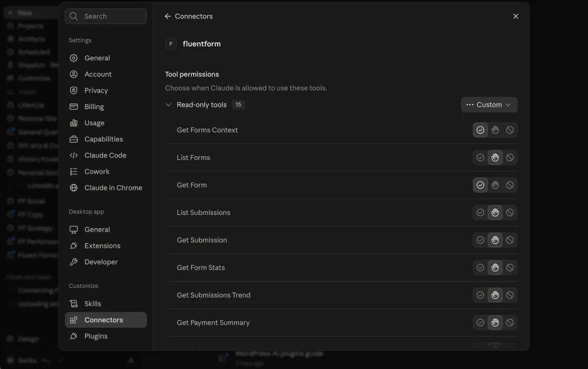588x369 pixels.
Task: Open Billing settings
Action: 106,106
